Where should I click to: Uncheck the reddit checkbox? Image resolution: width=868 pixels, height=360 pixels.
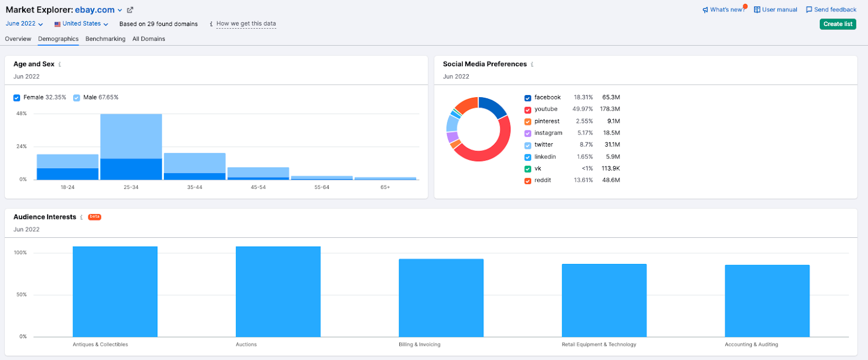[528, 181]
